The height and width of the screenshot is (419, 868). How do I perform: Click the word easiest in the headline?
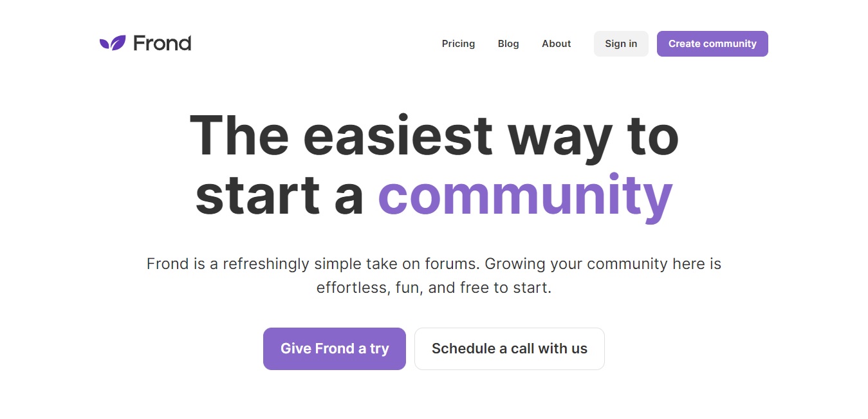tap(398, 135)
